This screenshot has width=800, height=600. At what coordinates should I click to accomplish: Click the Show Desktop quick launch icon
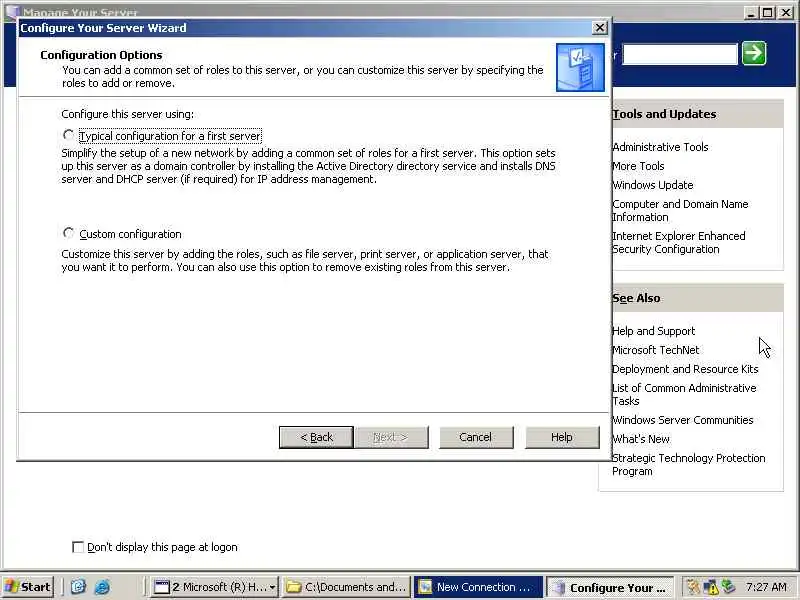(78, 587)
